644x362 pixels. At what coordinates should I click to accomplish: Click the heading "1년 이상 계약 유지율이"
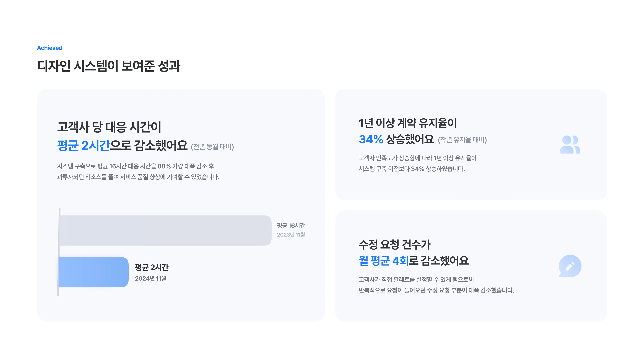tap(408, 123)
